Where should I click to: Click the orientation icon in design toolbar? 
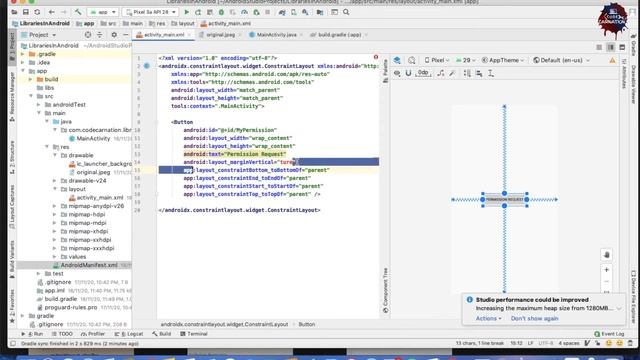click(411, 60)
